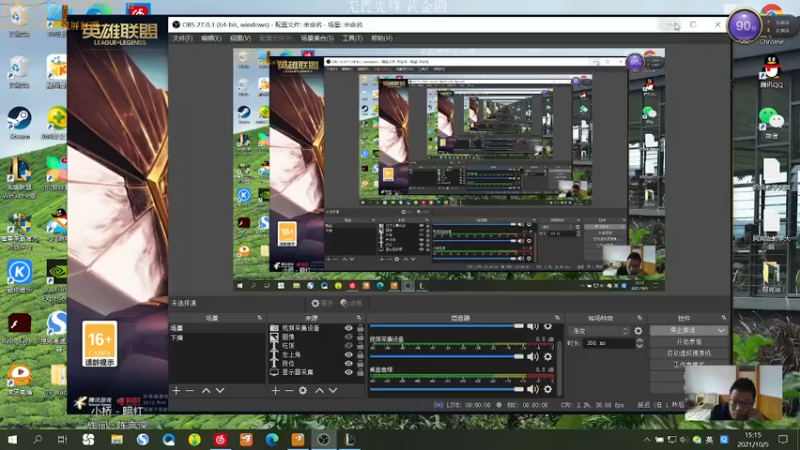Mute the 桌面音频 audio speaker icon
This screenshot has width=800, height=450.
click(x=533, y=389)
